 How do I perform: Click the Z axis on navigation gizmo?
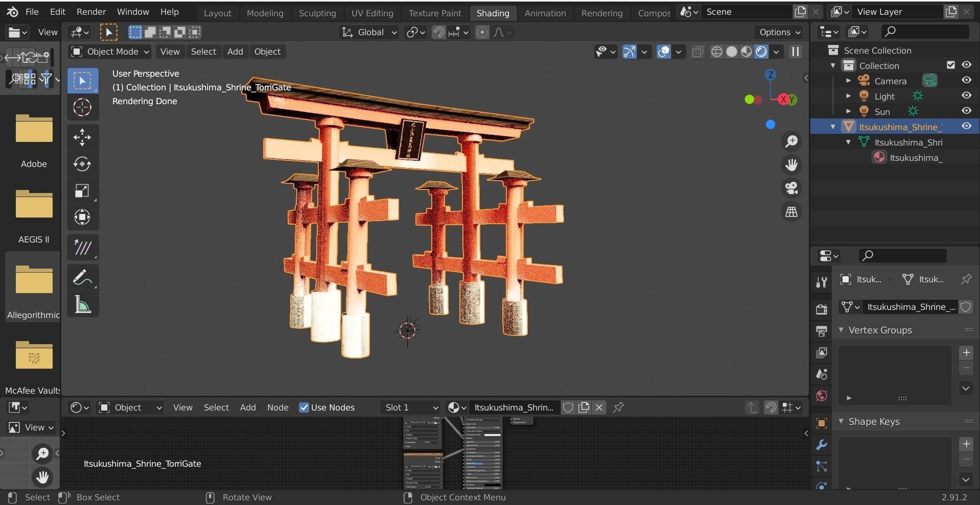pyautogui.click(x=771, y=75)
